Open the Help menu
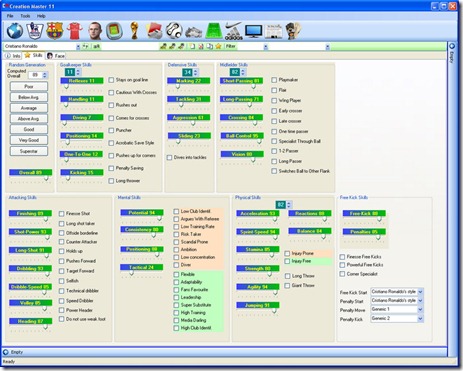This screenshot has height=371, width=463. coord(41,16)
